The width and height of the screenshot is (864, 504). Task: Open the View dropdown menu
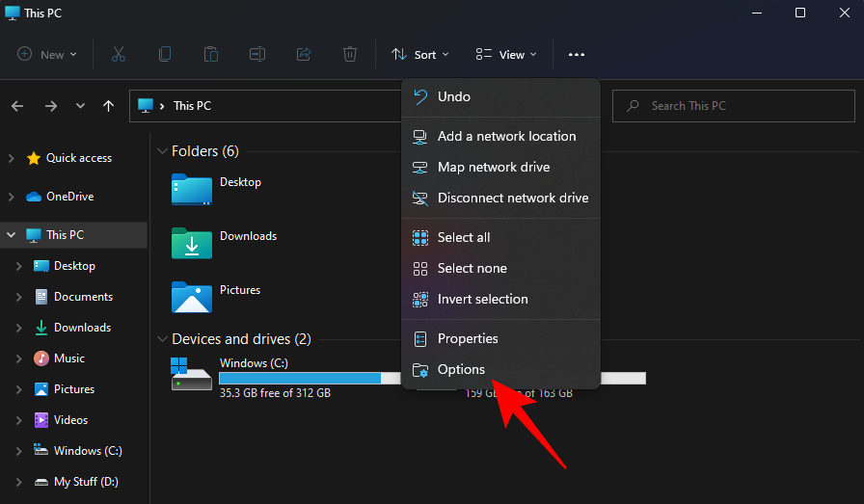[507, 55]
